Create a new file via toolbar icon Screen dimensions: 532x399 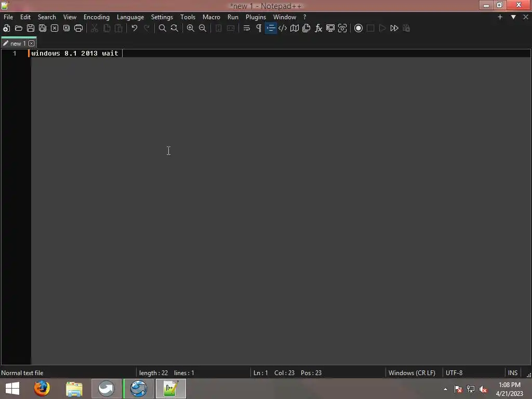point(6,28)
